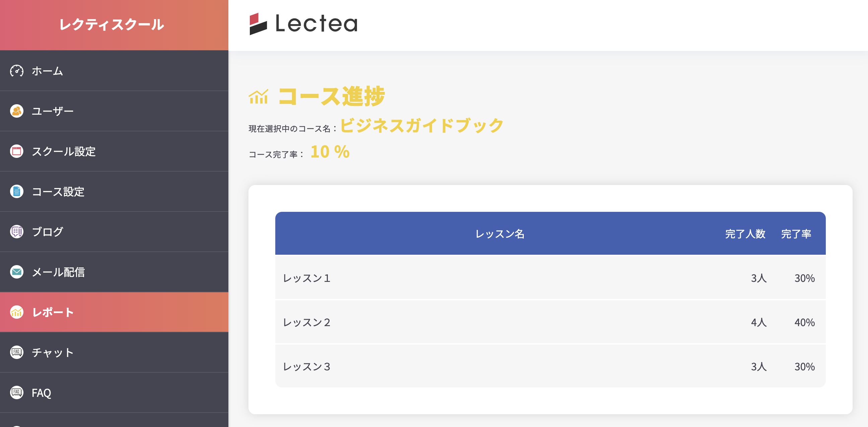Click the レクティスクール school title
This screenshot has width=868, height=427.
coord(112,24)
